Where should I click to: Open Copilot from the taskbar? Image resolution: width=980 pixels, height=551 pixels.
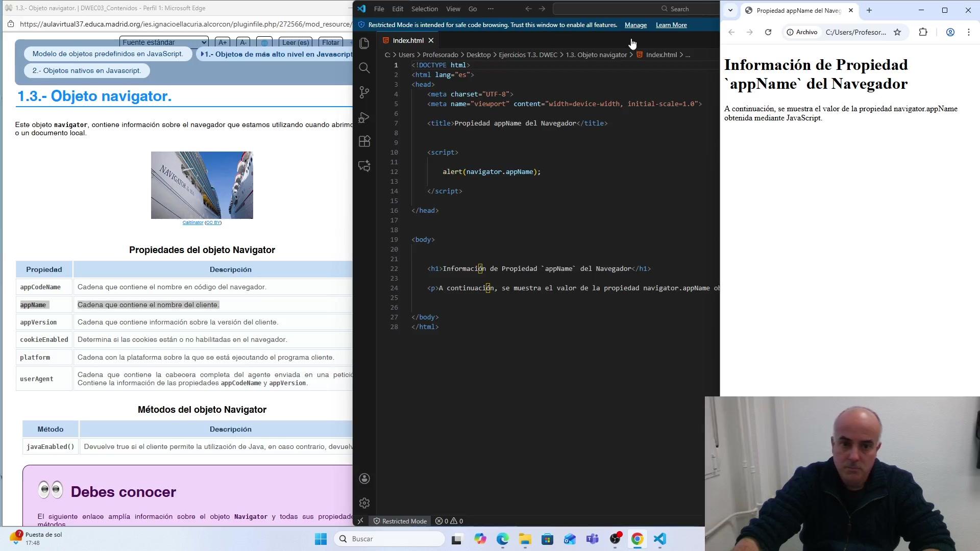(480, 539)
